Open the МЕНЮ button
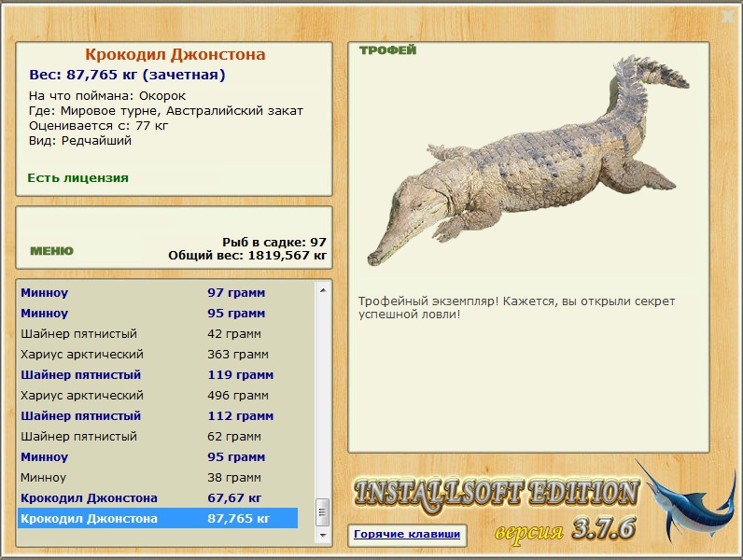Screen dimensions: 743x560 tap(51, 251)
